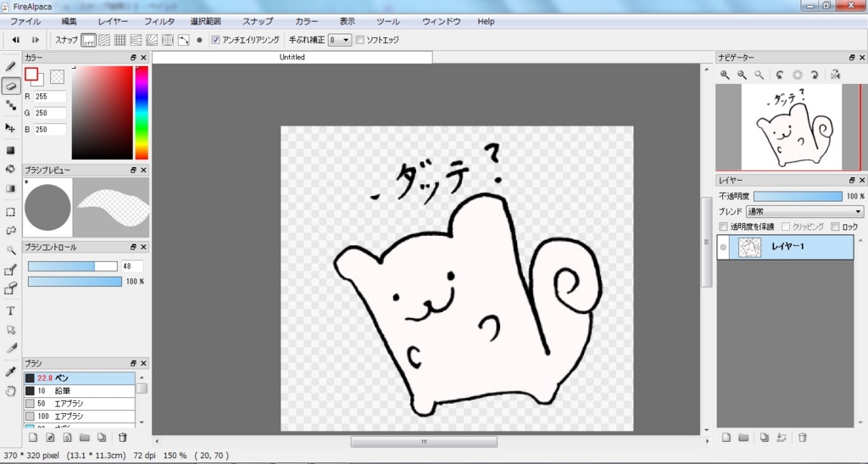Screen dimensions: 868x464
Task: Float the ブラシコントロール panel
Action: pos(133,247)
